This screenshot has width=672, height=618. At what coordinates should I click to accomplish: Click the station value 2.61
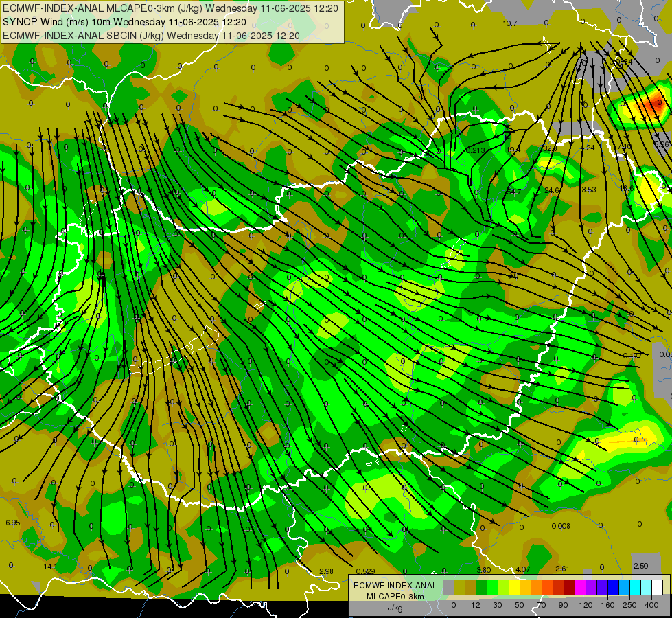click(562, 569)
